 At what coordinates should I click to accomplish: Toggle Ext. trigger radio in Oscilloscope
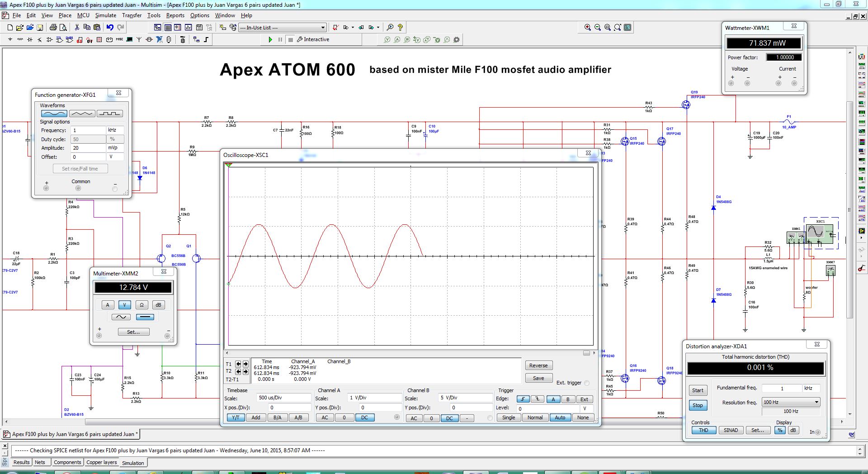click(587, 383)
